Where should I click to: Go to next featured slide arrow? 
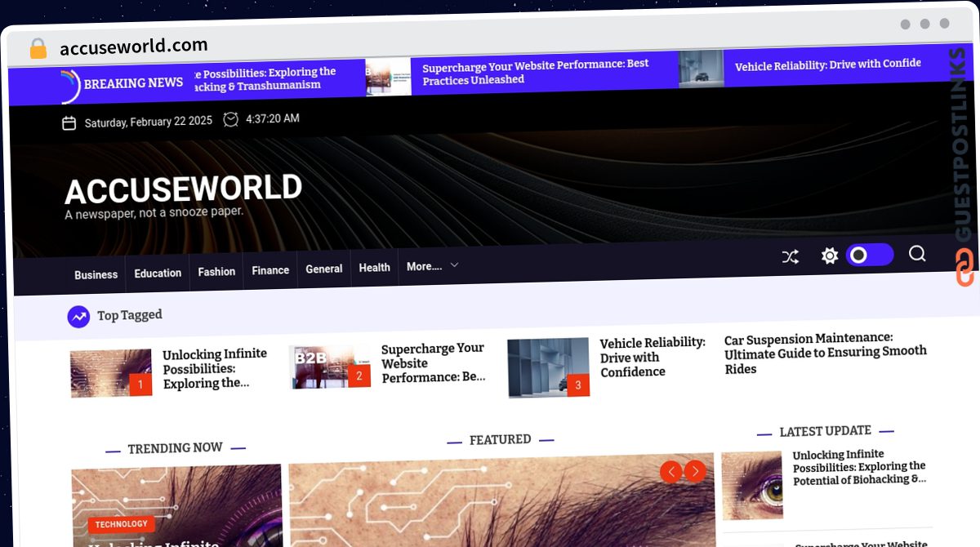coord(695,471)
